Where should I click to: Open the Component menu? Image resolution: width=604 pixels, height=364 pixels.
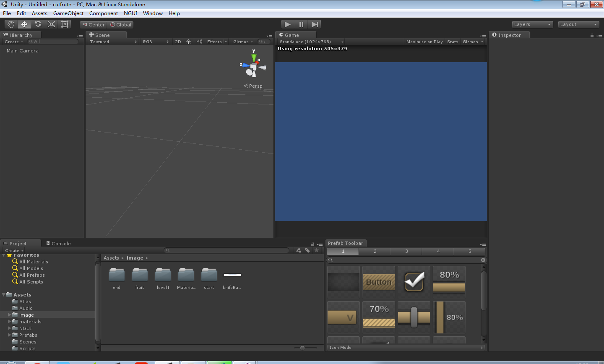[104, 13]
